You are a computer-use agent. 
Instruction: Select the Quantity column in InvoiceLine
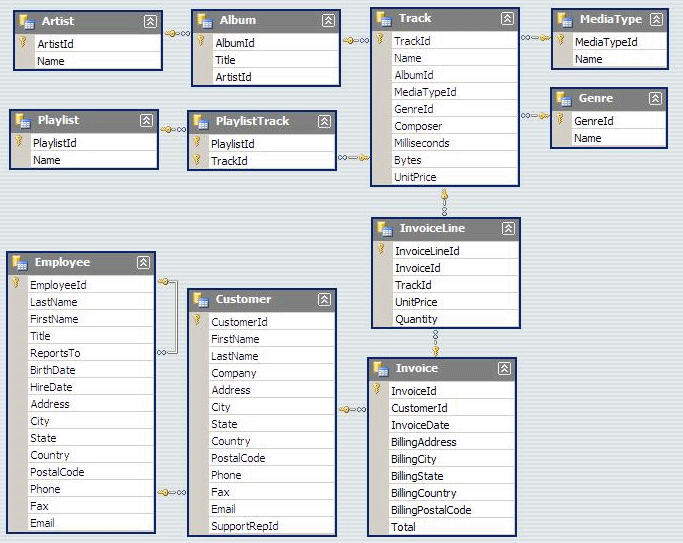456,319
